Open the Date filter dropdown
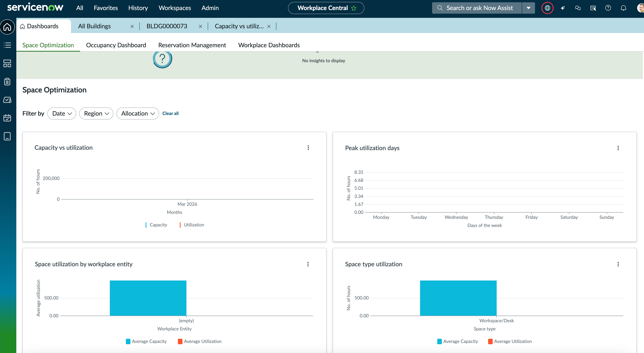644x353 pixels. point(62,113)
